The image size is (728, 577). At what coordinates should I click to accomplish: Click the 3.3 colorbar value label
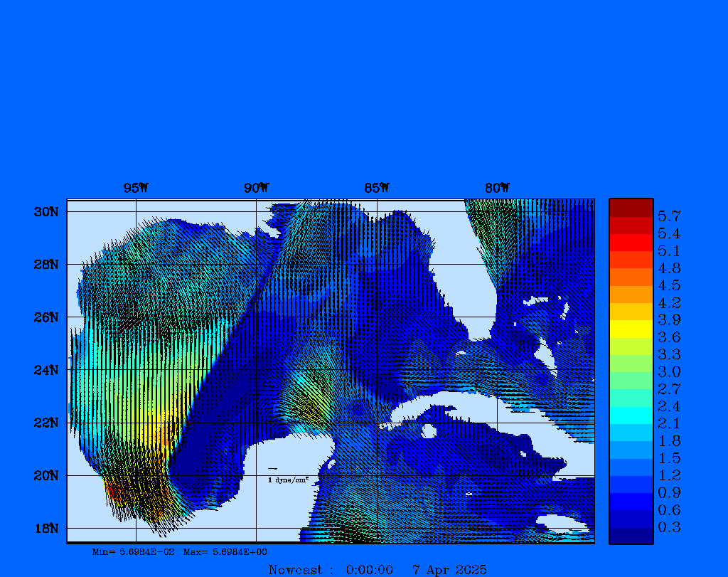(669, 354)
